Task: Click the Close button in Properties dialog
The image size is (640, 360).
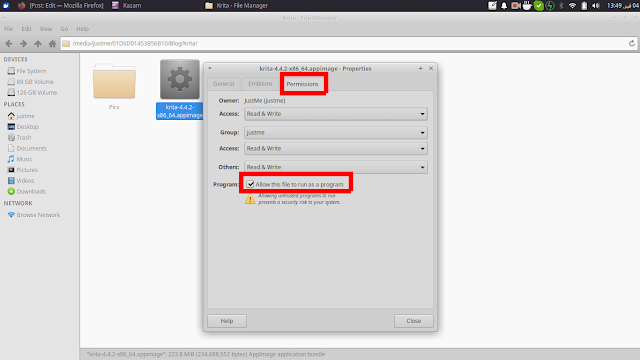Action: (x=413, y=321)
